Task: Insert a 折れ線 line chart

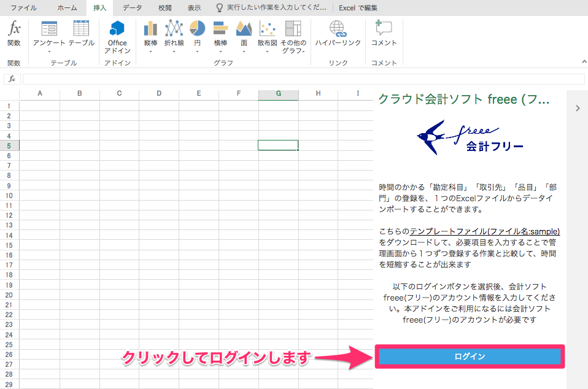Action: pyautogui.click(x=174, y=28)
